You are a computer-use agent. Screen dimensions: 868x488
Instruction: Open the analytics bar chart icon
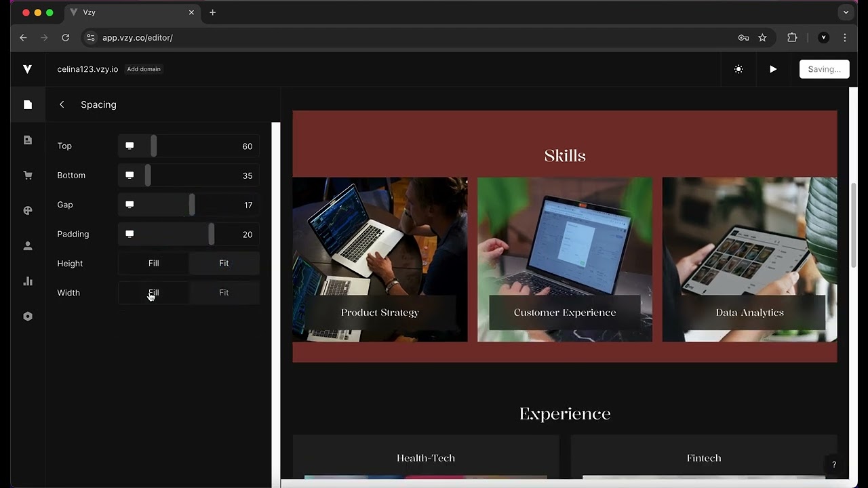(28, 281)
